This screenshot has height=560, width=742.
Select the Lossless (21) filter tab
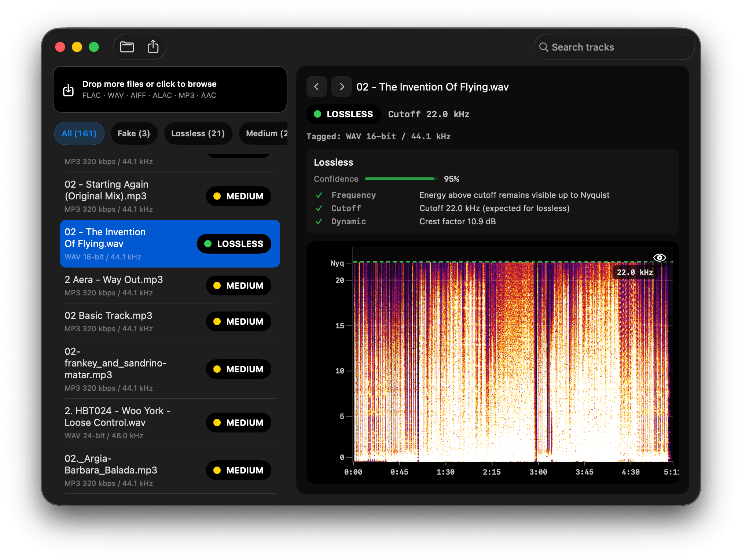[x=198, y=133]
